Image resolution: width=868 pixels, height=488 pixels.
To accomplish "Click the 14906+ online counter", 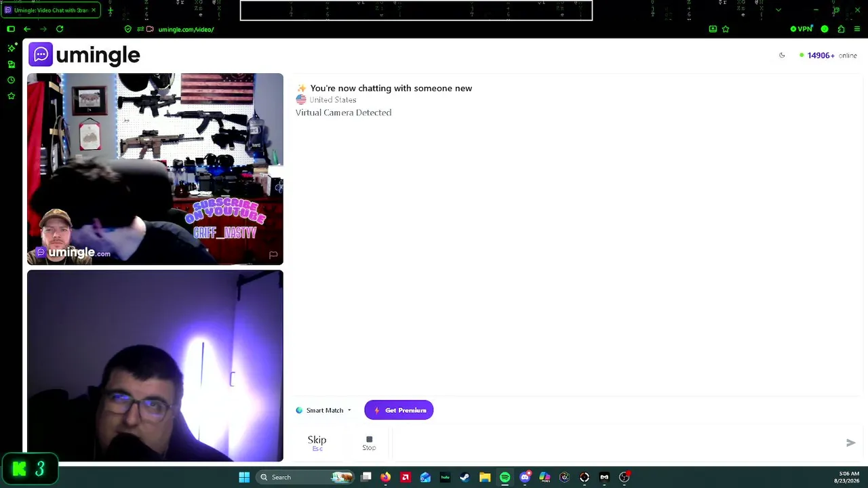I will [828, 56].
